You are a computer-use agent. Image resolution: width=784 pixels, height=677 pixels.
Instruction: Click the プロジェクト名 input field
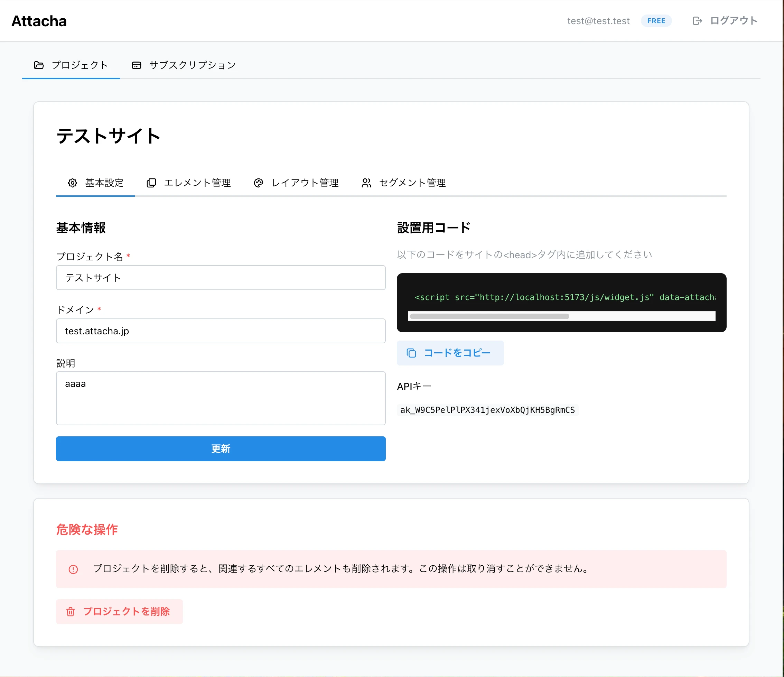coord(221,277)
